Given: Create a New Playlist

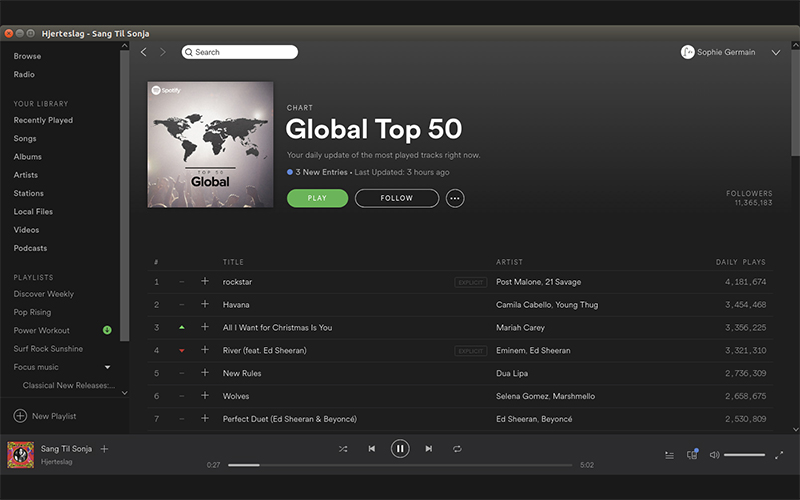Looking at the screenshot, I should [x=45, y=416].
